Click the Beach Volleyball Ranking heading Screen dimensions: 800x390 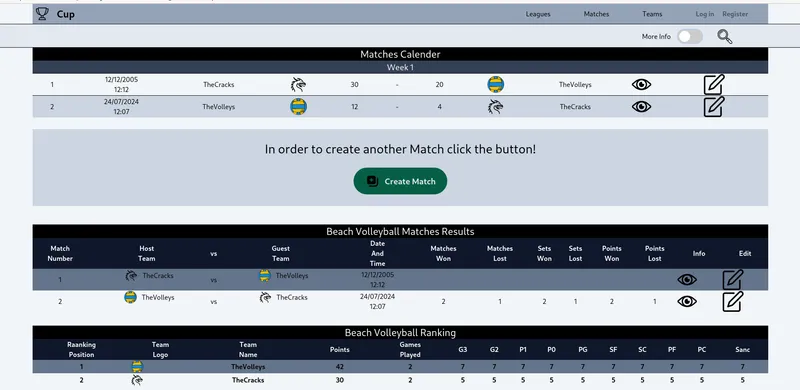pos(400,332)
